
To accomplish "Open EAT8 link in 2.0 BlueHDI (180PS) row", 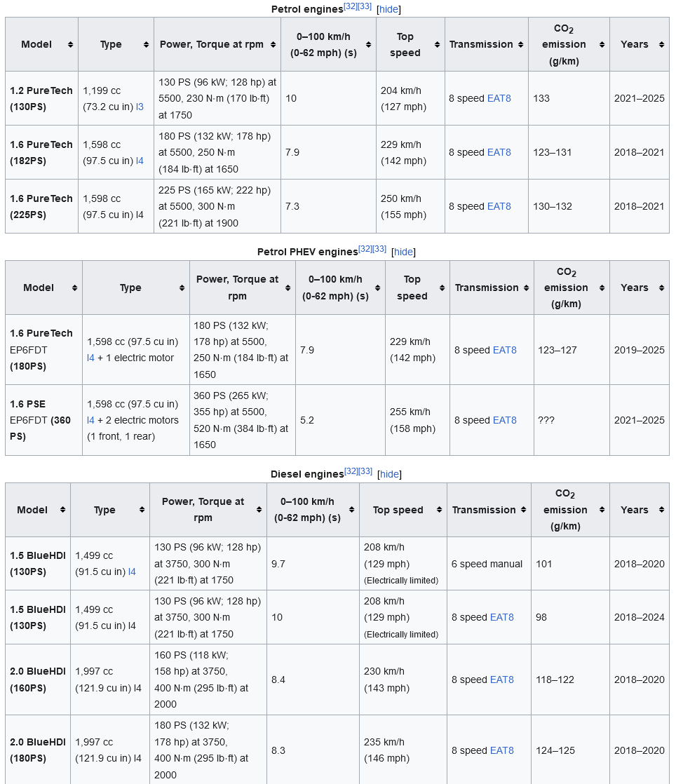I will pos(502,750).
